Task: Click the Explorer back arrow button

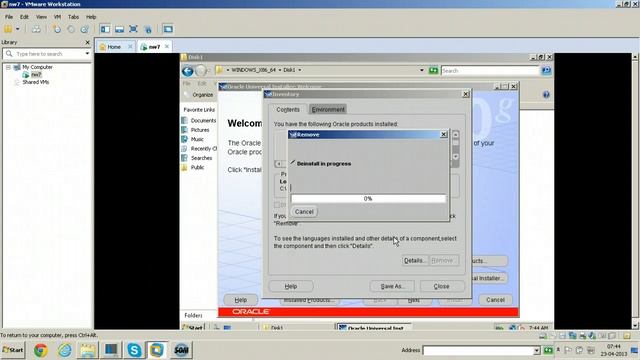Action: (x=187, y=71)
